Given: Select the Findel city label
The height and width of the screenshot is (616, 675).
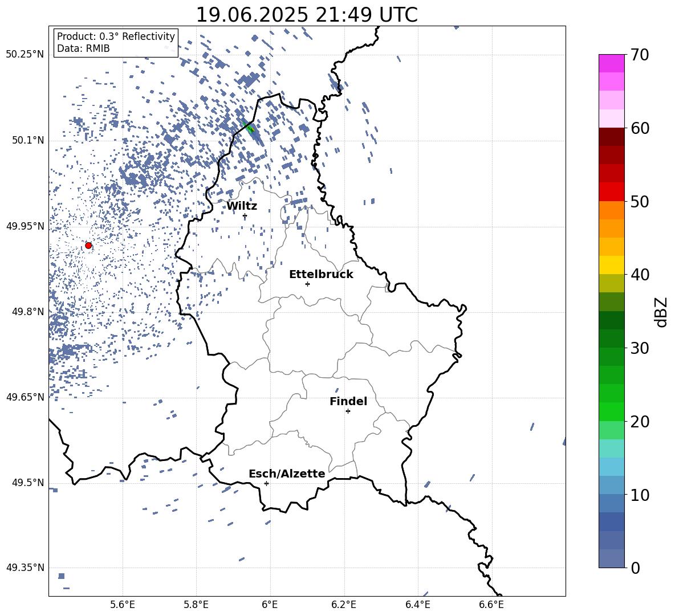Looking at the screenshot, I should pos(348,401).
